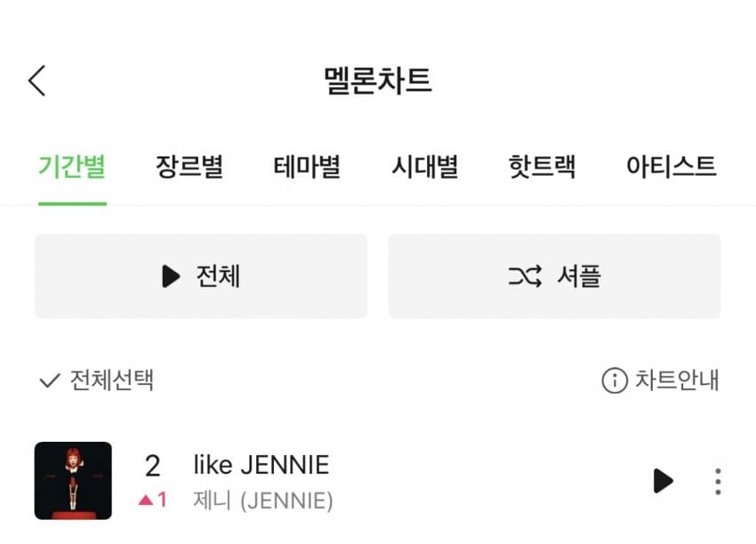Open the 차트안내 link text

(x=677, y=380)
